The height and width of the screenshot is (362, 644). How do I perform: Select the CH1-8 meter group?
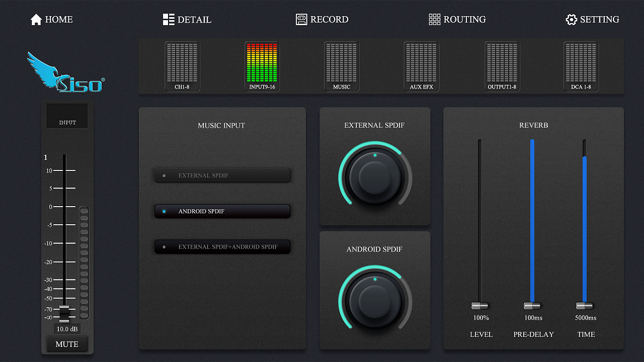(182, 66)
